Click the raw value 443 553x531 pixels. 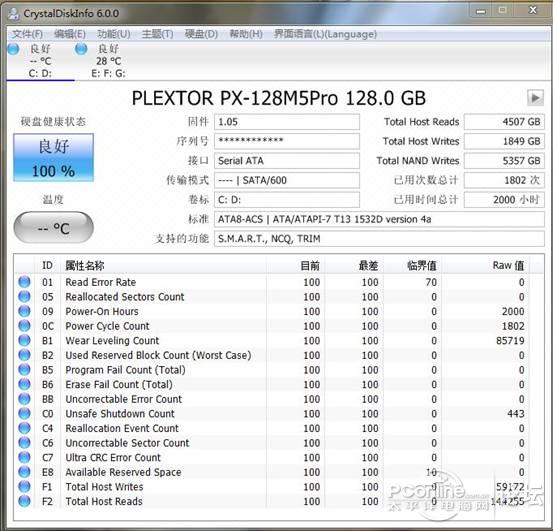click(x=516, y=414)
